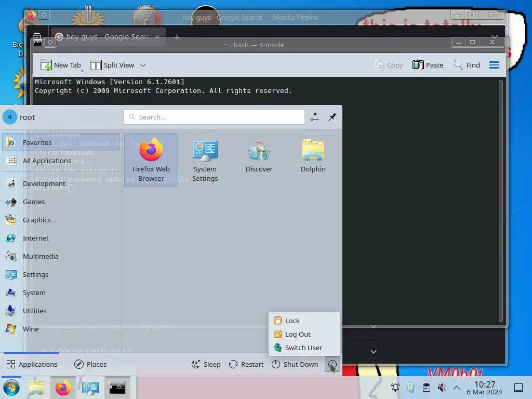Open Konsole hamburger menu

pyautogui.click(x=494, y=65)
